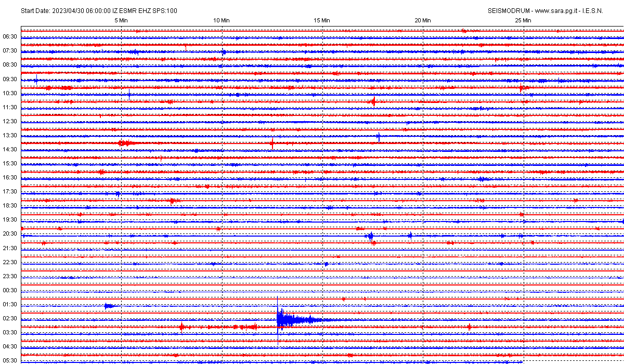Screen dimensions: 624x364
Task: Select the 18:30 time label
Action: tap(10, 206)
